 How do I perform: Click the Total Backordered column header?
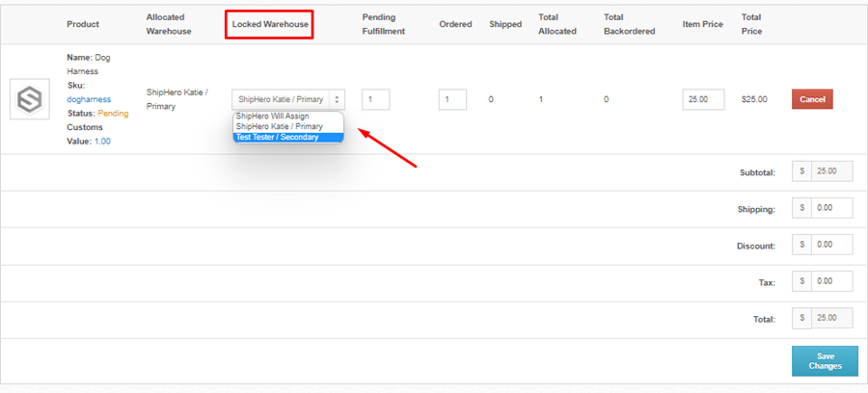(x=630, y=24)
